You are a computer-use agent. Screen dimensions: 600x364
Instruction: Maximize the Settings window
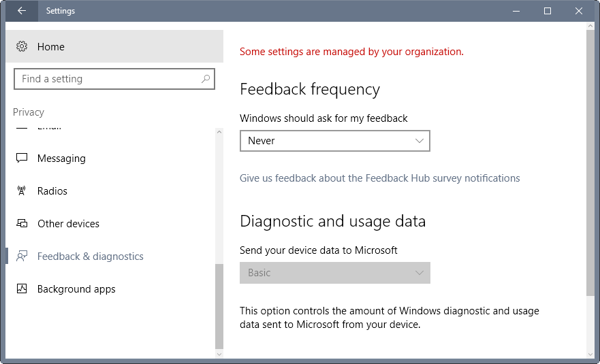[x=548, y=11]
